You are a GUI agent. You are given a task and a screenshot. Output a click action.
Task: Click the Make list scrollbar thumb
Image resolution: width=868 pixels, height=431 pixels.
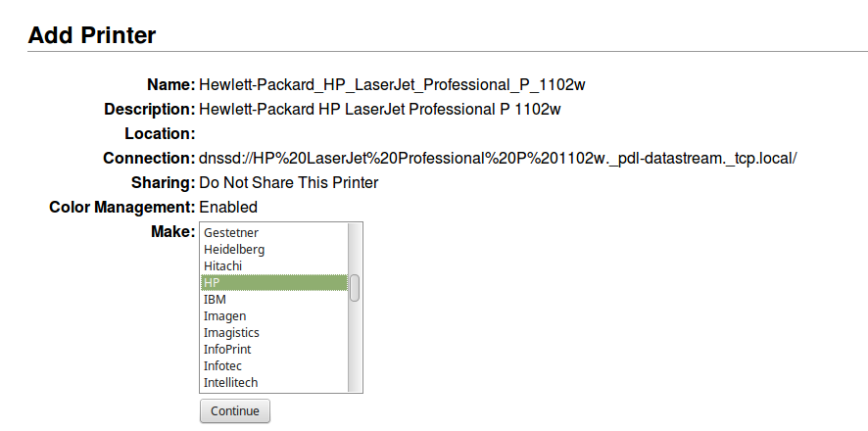(x=355, y=288)
